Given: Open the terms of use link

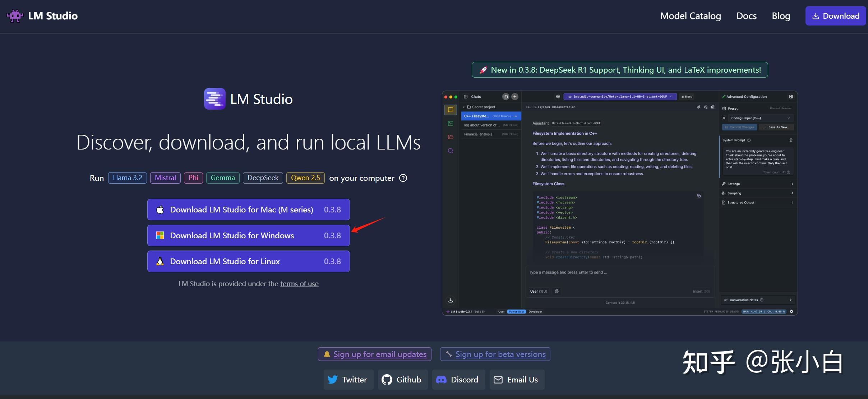Looking at the screenshot, I should (299, 284).
